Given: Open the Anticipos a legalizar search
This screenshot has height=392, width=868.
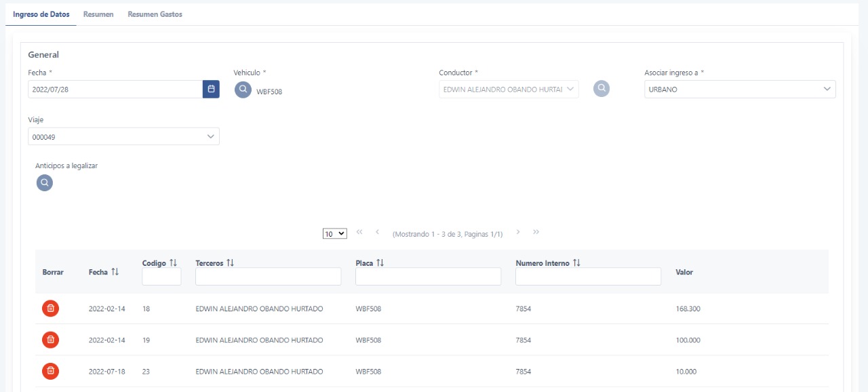Looking at the screenshot, I should click(44, 182).
